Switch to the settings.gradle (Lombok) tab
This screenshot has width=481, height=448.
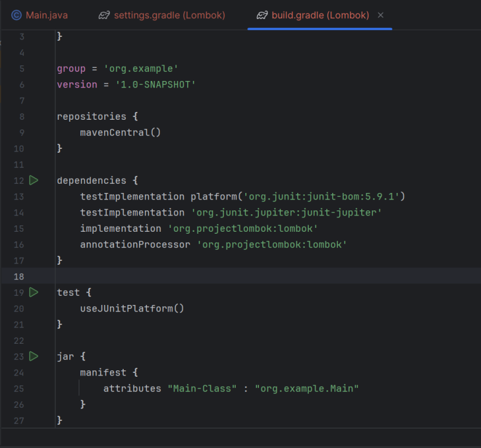point(162,15)
